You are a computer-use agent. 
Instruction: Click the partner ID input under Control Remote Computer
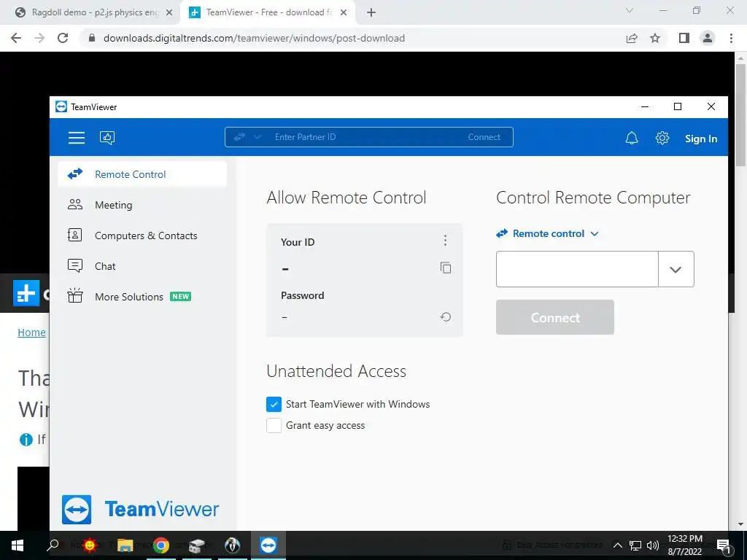tap(577, 269)
